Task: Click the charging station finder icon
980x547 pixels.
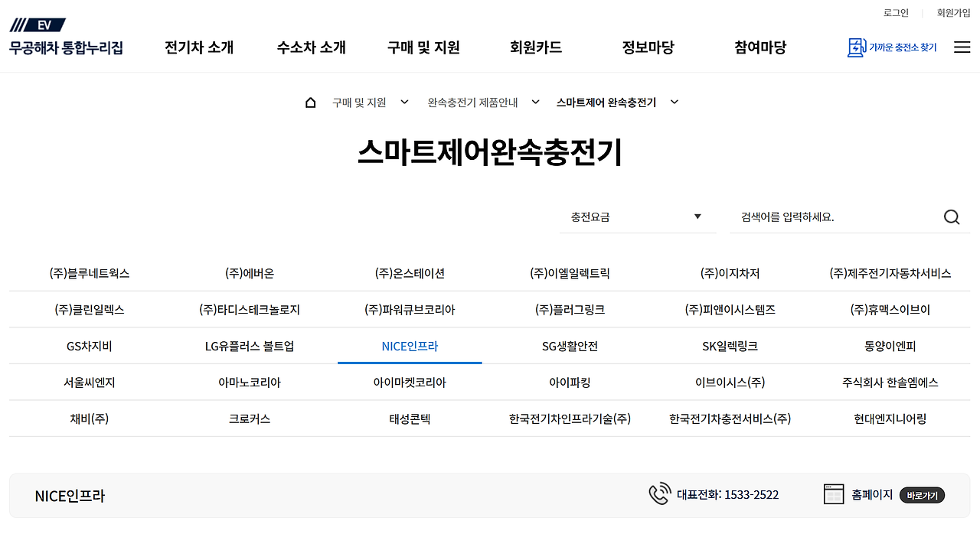Action: [856, 47]
